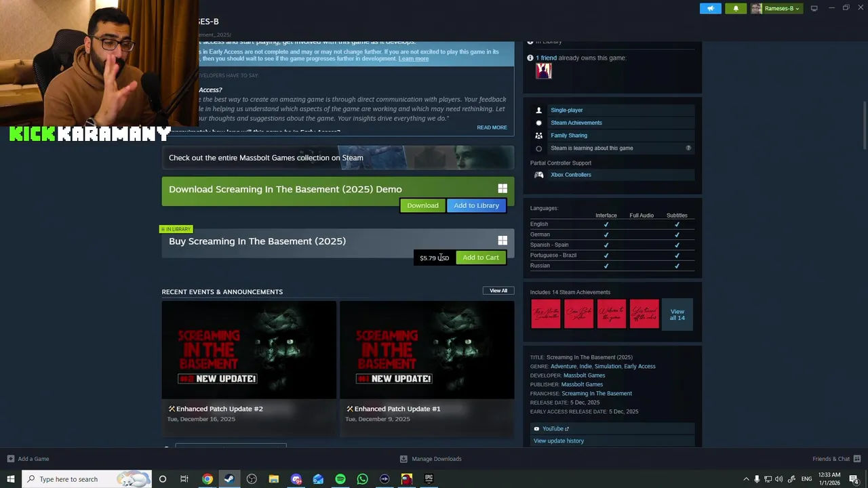
Task: Open the Single-player category link
Action: coord(566,110)
